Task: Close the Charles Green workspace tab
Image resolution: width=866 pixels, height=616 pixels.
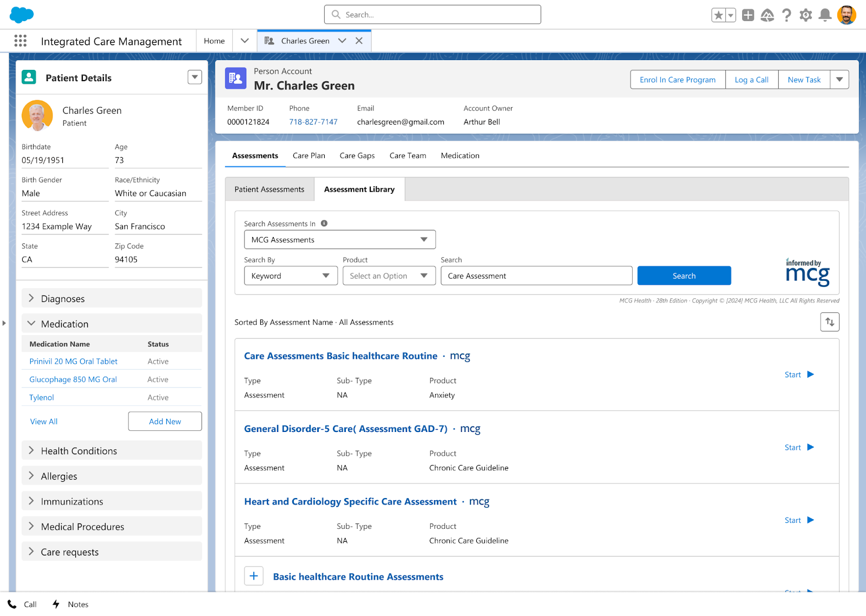Action: coord(359,41)
